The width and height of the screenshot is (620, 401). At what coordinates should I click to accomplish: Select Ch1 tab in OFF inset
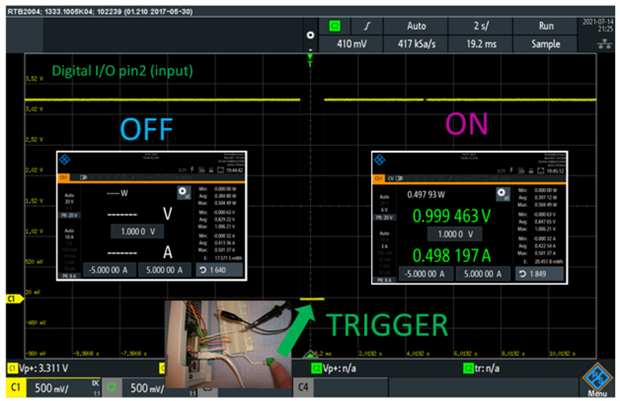click(x=63, y=178)
